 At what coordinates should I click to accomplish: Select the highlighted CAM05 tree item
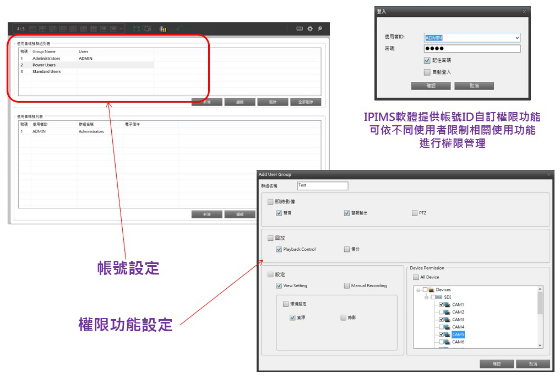pyautogui.click(x=458, y=335)
